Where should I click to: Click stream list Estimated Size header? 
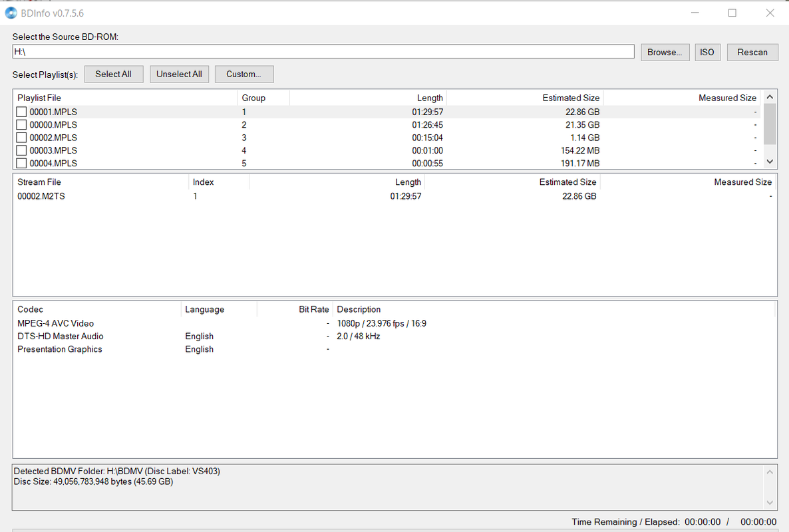click(512, 182)
